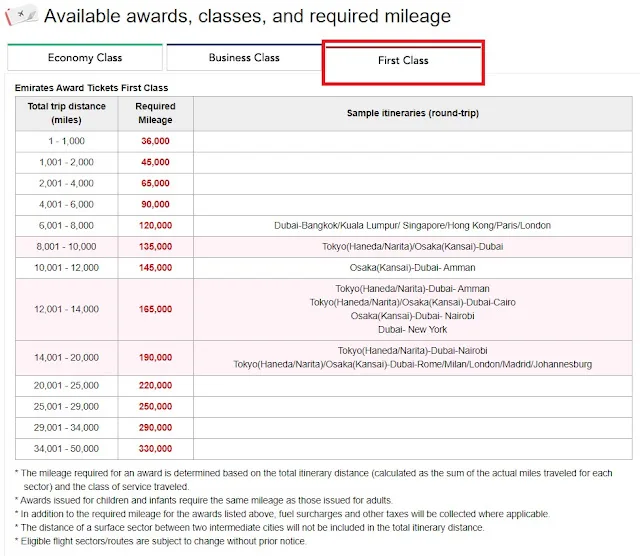Click the 'Tokyo(Haneda/Narita)/Osaka(Kansai)-Dubai' itinerary
This screenshot has height=556, width=640.
[x=413, y=247]
